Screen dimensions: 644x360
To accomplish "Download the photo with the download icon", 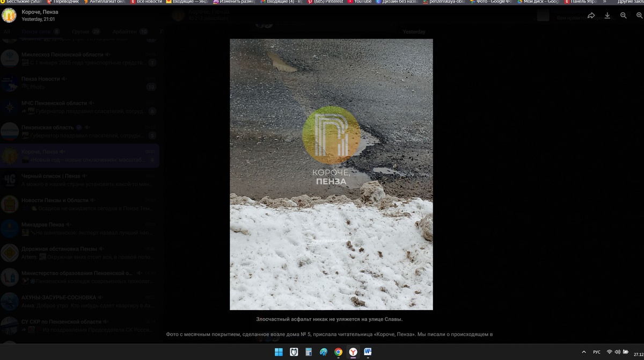I will (608, 16).
